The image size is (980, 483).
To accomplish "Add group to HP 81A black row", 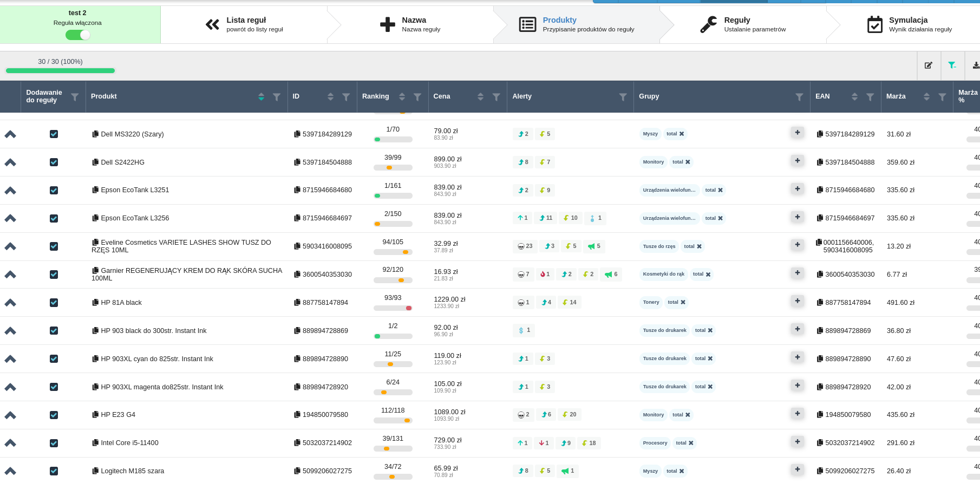I will click(798, 301).
